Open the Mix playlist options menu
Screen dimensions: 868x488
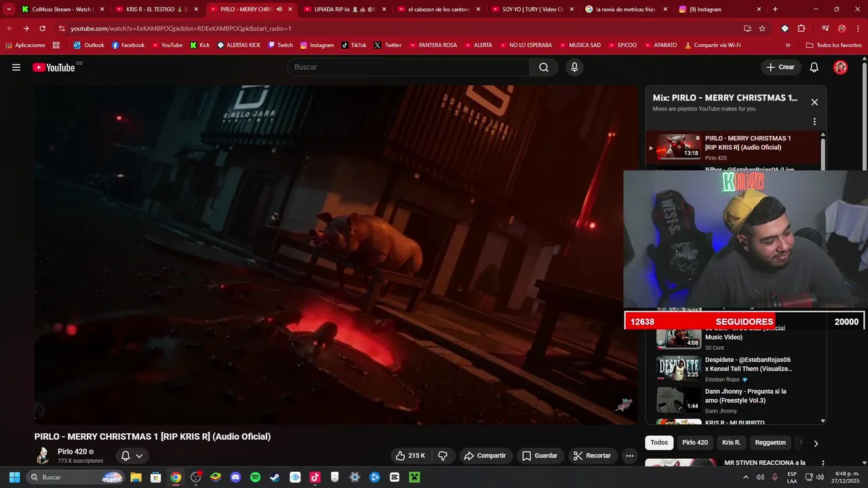(814, 122)
